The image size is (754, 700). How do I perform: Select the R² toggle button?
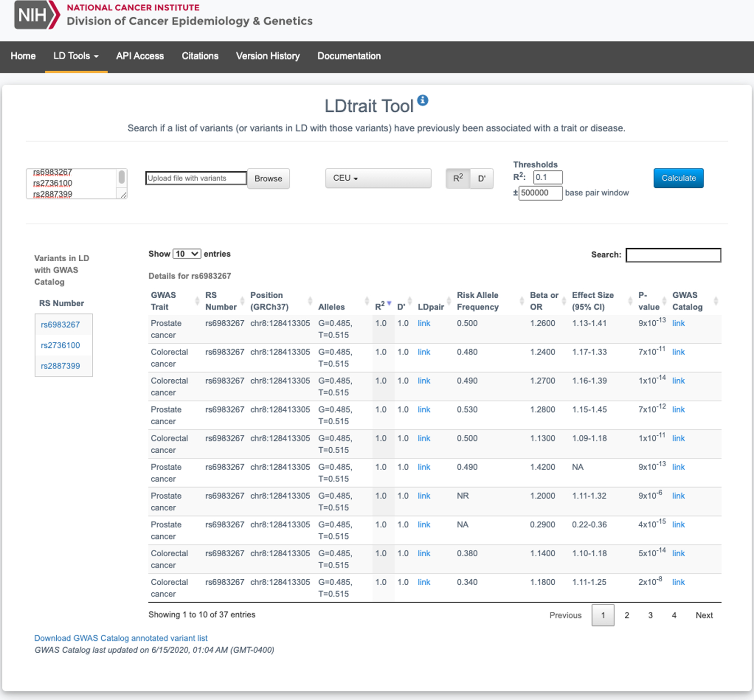point(458,178)
